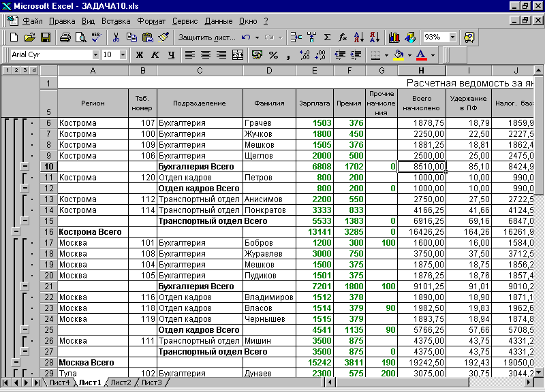Collapse the Москва Всего outline group
Image resolution: width=545 pixels, height=392 pixels.
16,362
